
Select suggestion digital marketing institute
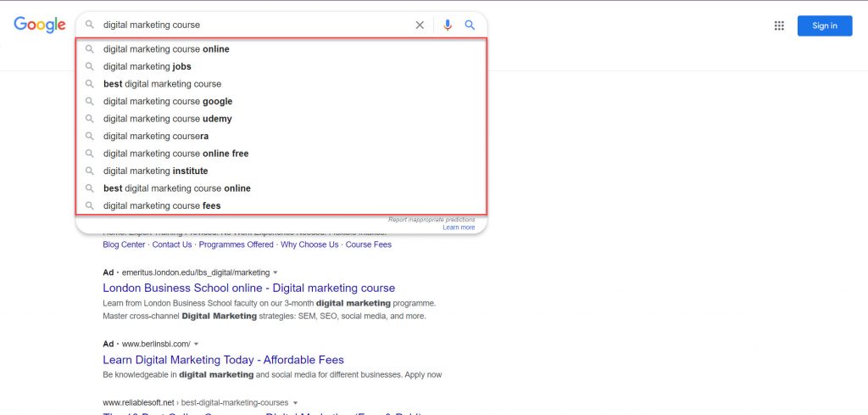click(x=281, y=171)
